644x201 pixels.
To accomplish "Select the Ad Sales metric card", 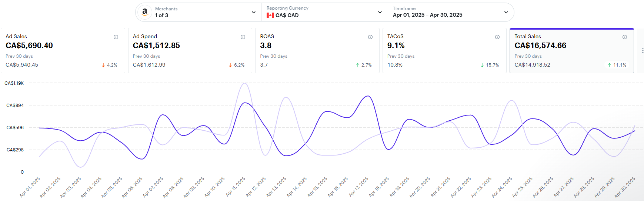I will coord(63,51).
